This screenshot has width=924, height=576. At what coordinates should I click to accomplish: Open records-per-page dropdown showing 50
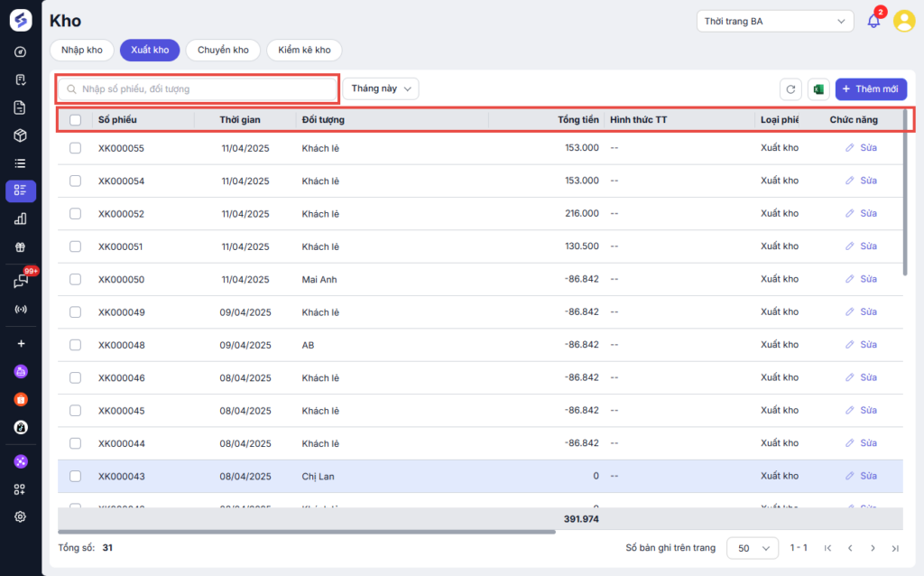pyautogui.click(x=753, y=548)
